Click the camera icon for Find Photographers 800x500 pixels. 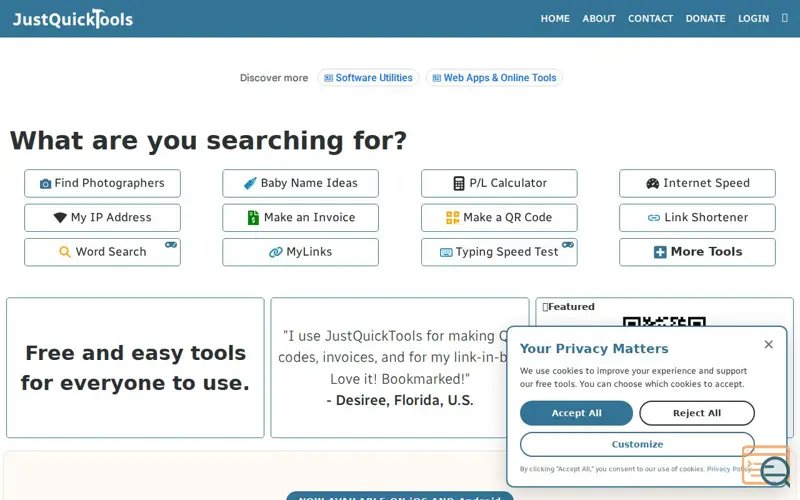click(45, 184)
